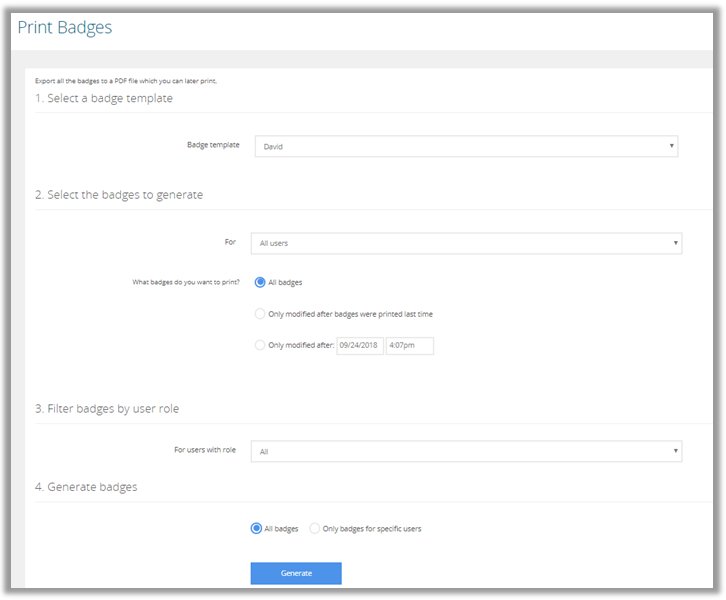Open the Badge template dropdown showing David

[x=466, y=146]
